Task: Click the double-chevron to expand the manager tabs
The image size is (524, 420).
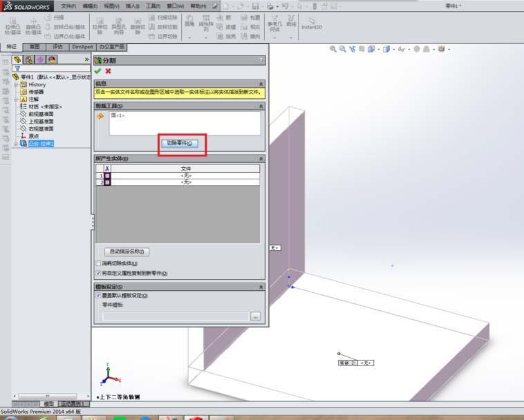Action: click(x=86, y=59)
